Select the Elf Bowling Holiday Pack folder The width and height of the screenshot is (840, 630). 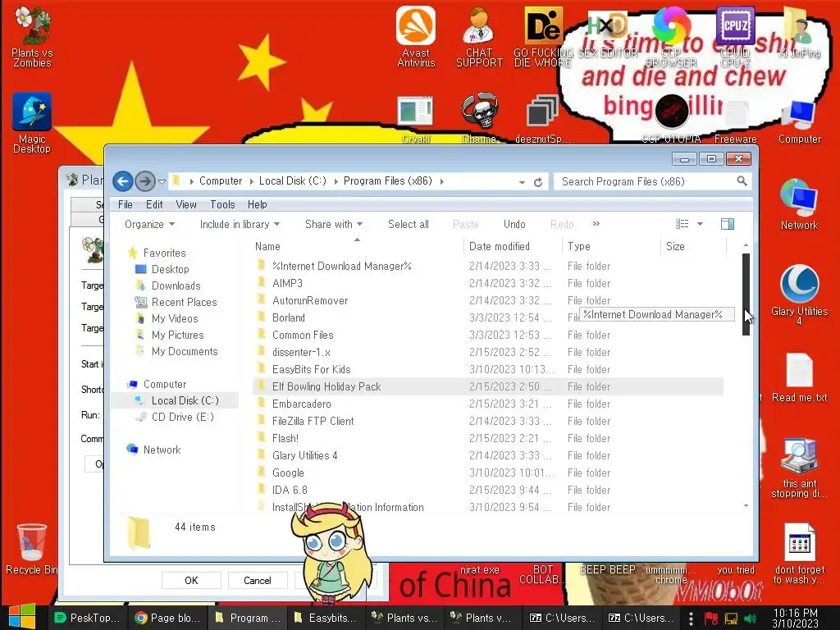click(487, 387)
